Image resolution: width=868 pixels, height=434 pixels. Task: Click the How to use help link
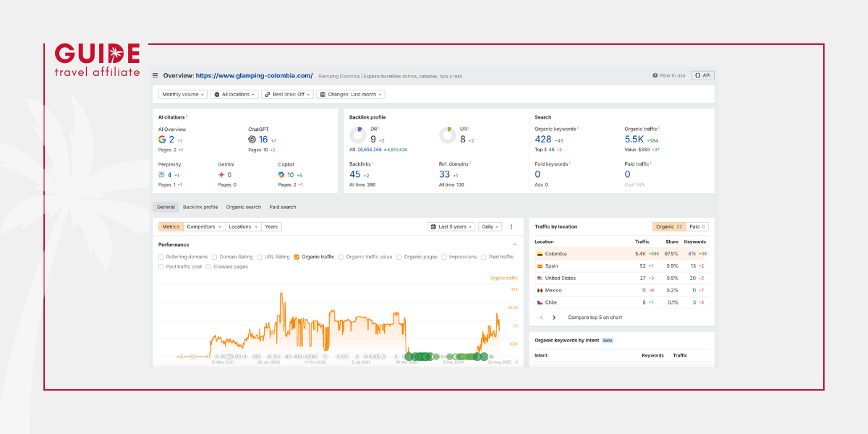pos(668,75)
